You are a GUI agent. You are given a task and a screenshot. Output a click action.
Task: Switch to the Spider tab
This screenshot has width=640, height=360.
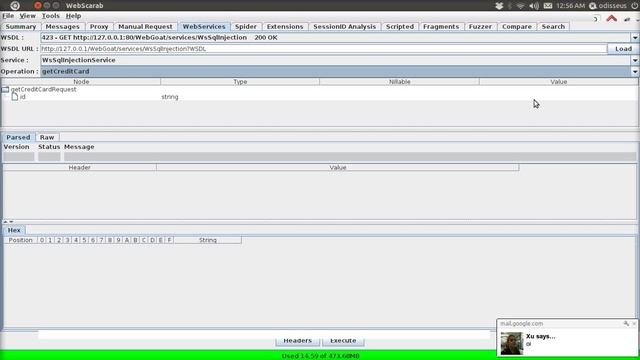point(246,27)
